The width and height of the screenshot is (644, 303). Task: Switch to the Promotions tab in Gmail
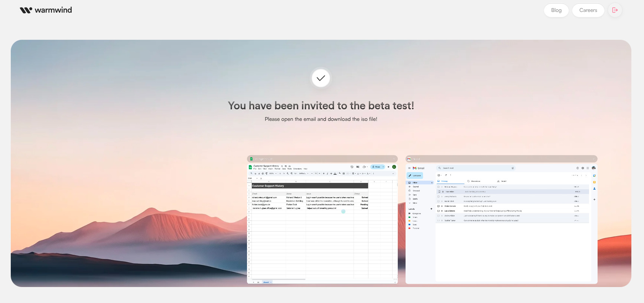coord(474,181)
